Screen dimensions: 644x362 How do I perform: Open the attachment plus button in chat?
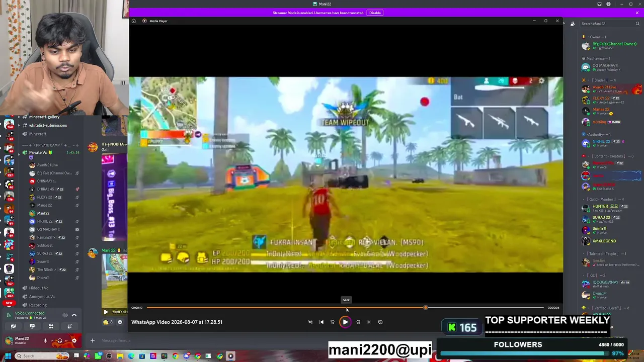pos(93,341)
